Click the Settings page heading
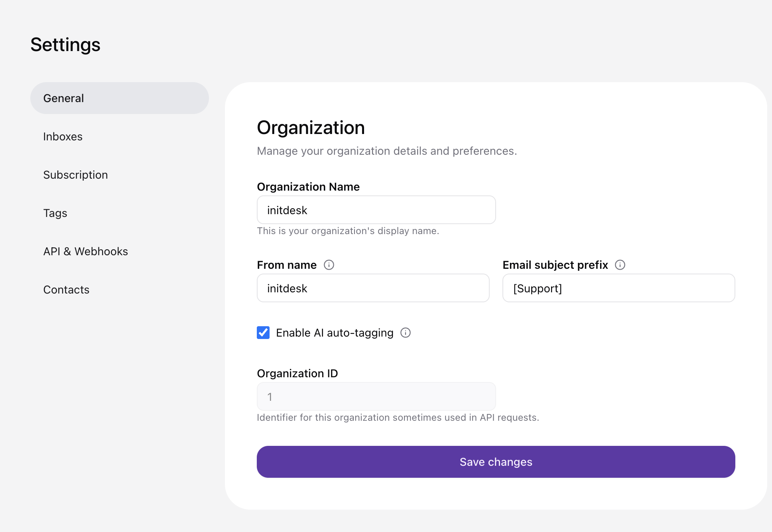Image resolution: width=772 pixels, height=532 pixels. pyautogui.click(x=65, y=45)
